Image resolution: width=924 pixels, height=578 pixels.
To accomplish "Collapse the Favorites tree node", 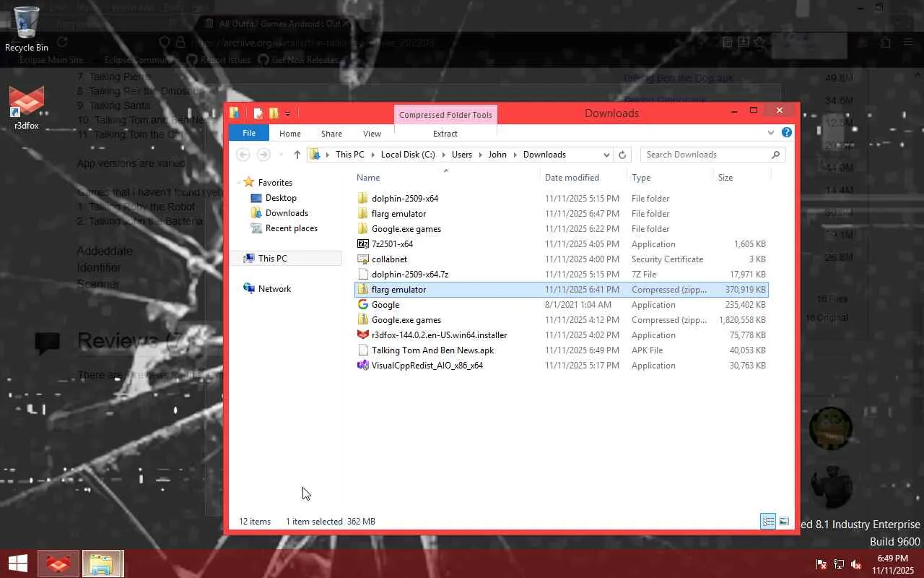I will click(237, 183).
